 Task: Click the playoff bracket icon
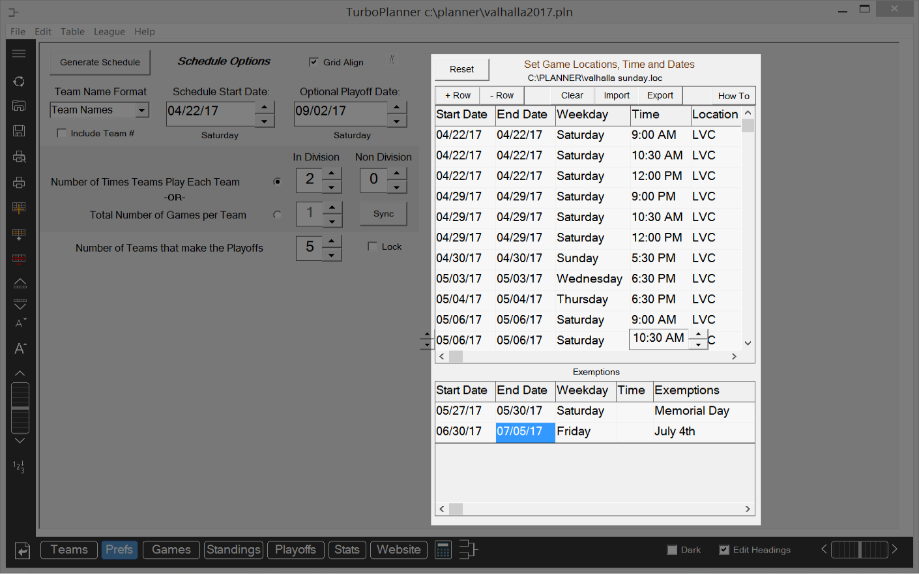468,550
